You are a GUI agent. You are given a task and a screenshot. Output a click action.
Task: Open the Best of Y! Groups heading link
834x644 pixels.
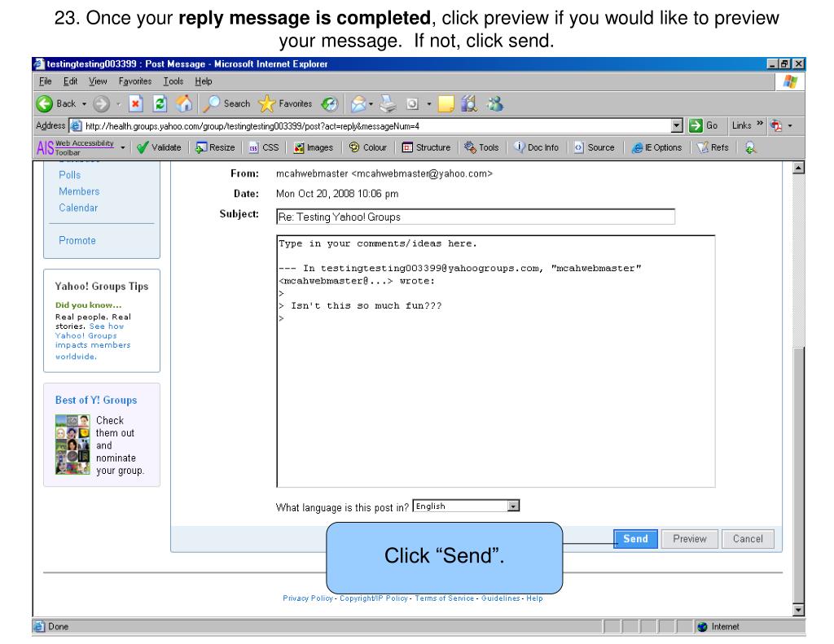(96, 400)
